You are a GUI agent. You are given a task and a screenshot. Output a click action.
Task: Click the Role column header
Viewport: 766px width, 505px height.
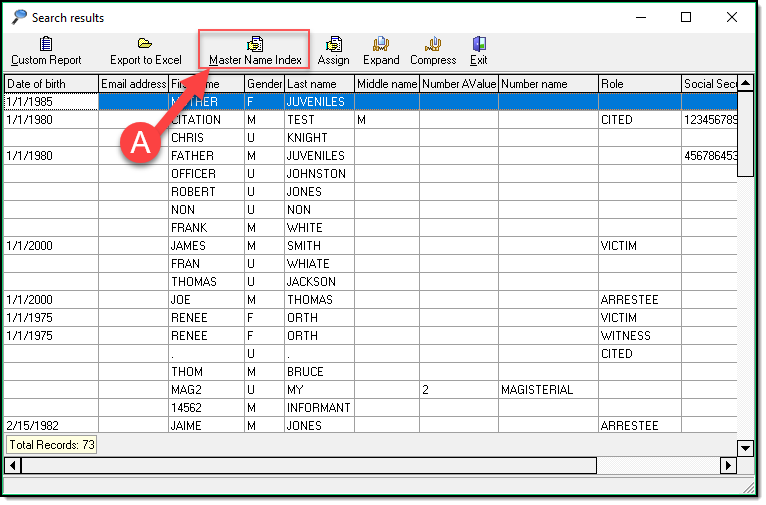point(639,84)
